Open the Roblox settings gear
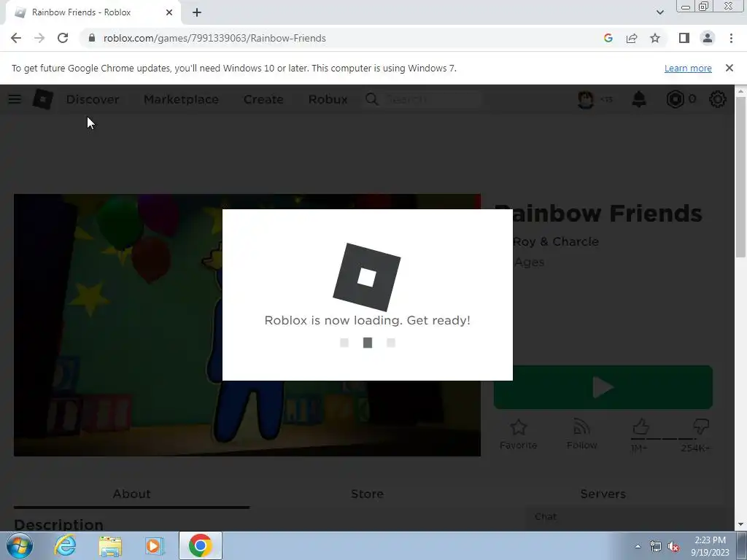Image resolution: width=747 pixels, height=560 pixels. tap(718, 99)
